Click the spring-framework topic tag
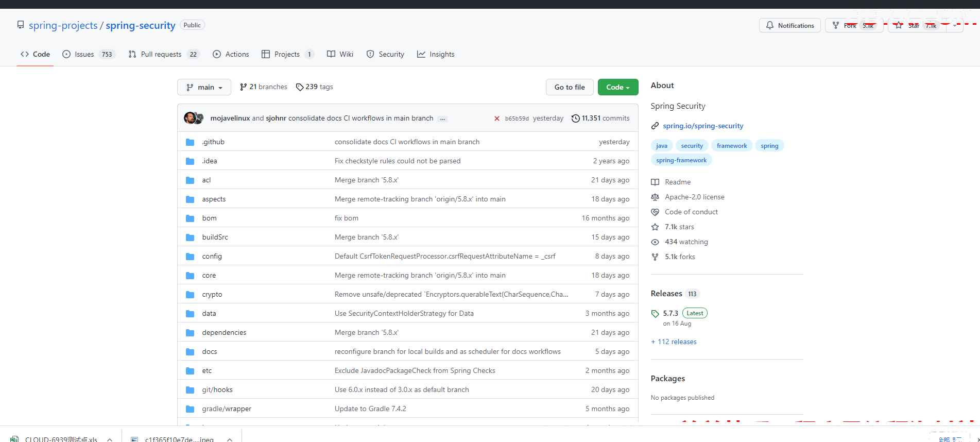The height and width of the screenshot is (442, 980). click(x=681, y=160)
